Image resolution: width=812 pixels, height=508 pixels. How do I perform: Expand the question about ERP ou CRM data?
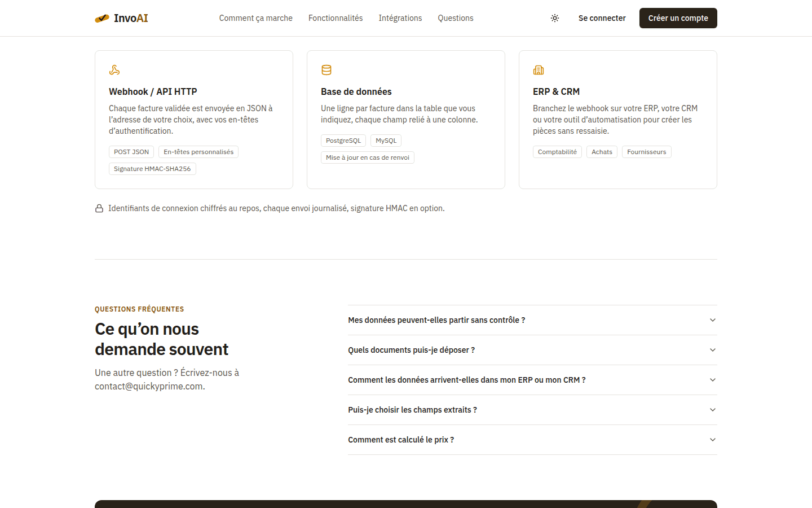(x=532, y=380)
